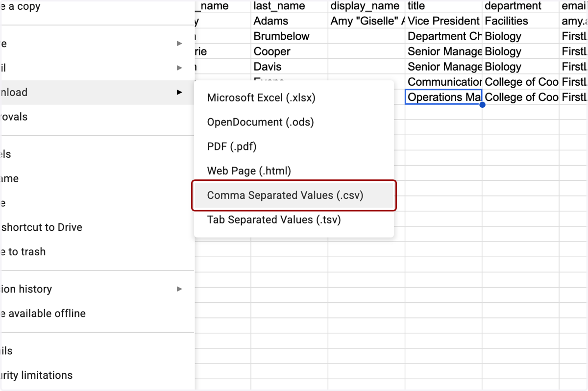Click the Cooper last name cell
This screenshot has width=588, height=391.
290,51
